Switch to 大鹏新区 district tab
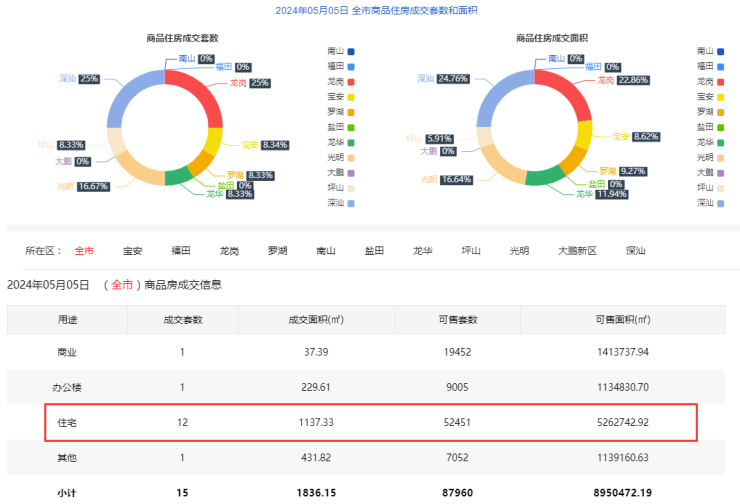The image size is (740, 504). tap(577, 250)
